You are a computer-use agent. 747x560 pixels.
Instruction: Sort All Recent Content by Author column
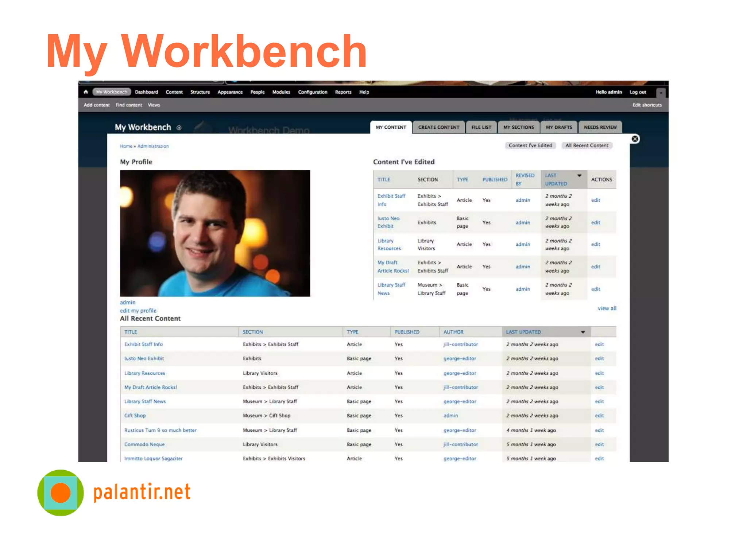point(453,332)
